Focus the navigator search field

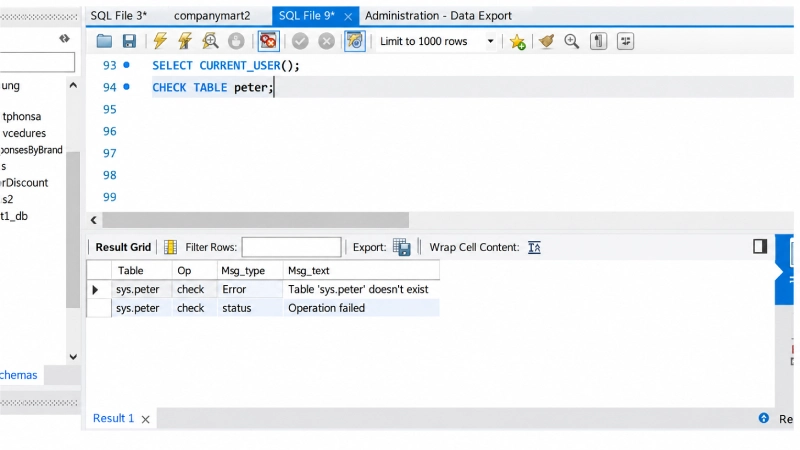pos(37,62)
